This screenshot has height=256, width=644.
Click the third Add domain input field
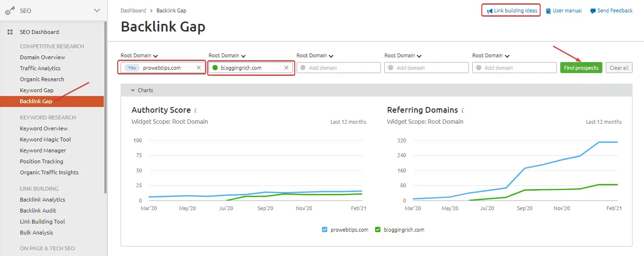[x=339, y=68]
